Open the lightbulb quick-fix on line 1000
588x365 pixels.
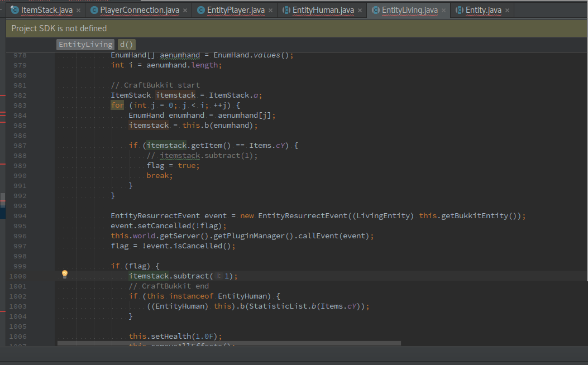click(x=65, y=275)
